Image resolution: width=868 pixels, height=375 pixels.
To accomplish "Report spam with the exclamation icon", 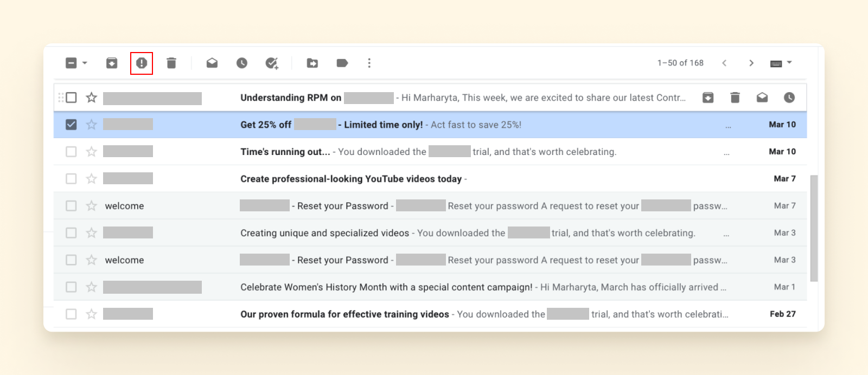I will pos(142,63).
